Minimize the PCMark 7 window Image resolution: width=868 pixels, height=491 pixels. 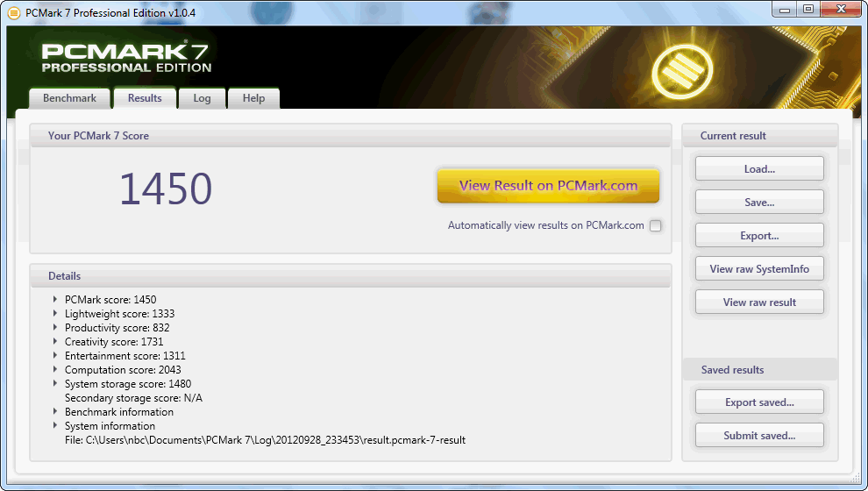(785, 9)
